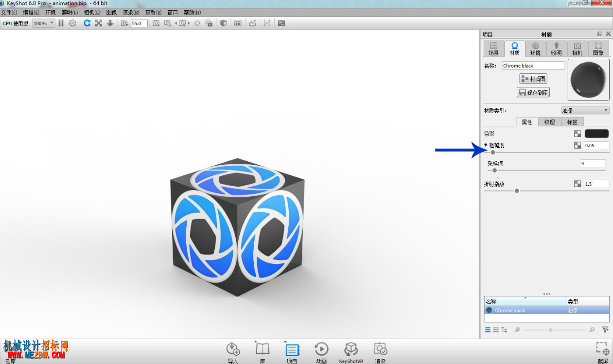Launch KeyShotVR from bottom toolbar
This screenshot has width=613, height=364.
click(x=351, y=352)
